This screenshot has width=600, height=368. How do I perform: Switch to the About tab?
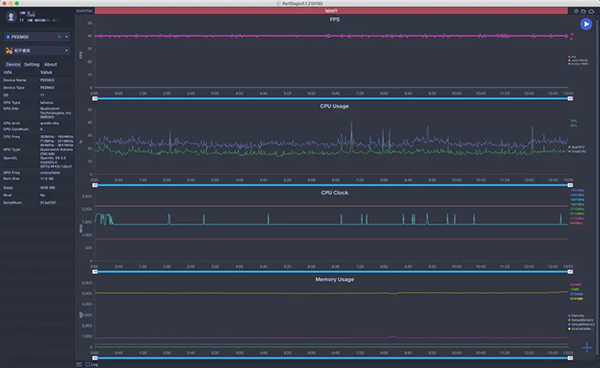coord(50,64)
